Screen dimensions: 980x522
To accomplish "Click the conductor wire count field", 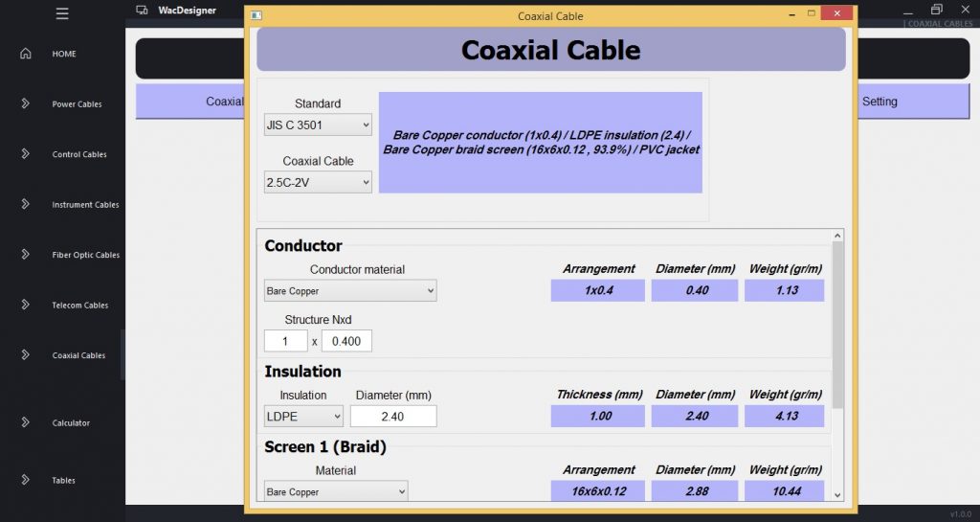I will click(285, 341).
